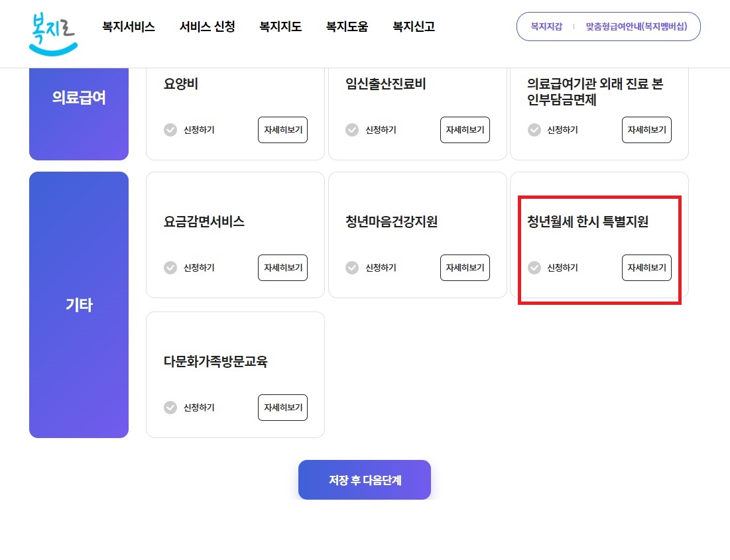Click 자세히보기 on 요금감면서비스 card
The width and height of the screenshot is (730, 560).
click(282, 268)
